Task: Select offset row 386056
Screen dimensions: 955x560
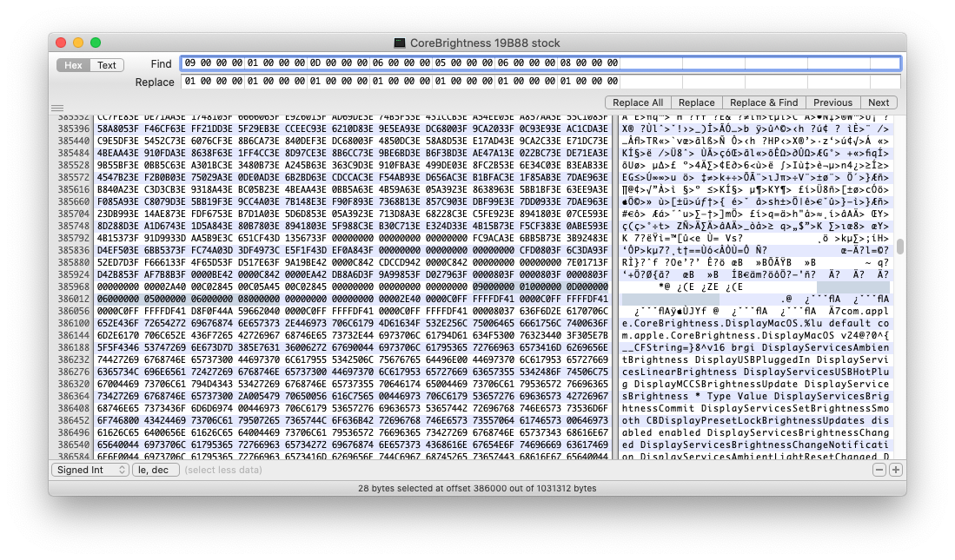Action: coord(74,311)
